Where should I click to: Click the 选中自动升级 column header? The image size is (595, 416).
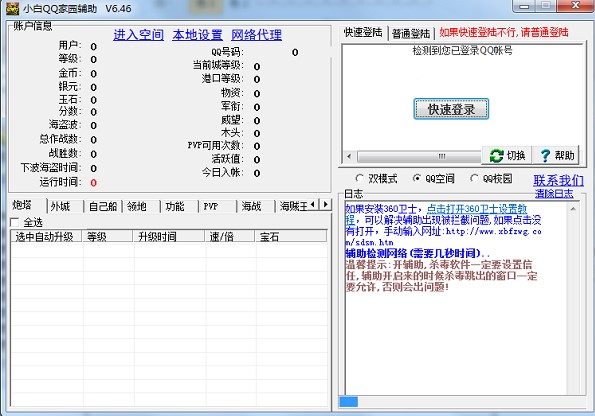point(45,236)
